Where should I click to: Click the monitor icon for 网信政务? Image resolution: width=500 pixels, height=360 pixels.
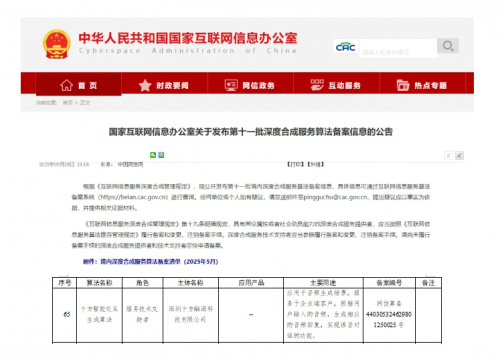click(231, 85)
